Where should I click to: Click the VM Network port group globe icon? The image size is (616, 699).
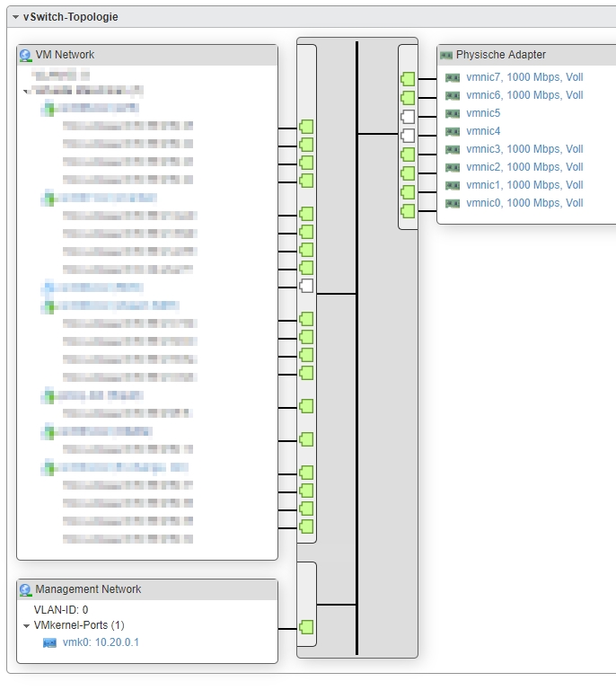click(x=26, y=56)
